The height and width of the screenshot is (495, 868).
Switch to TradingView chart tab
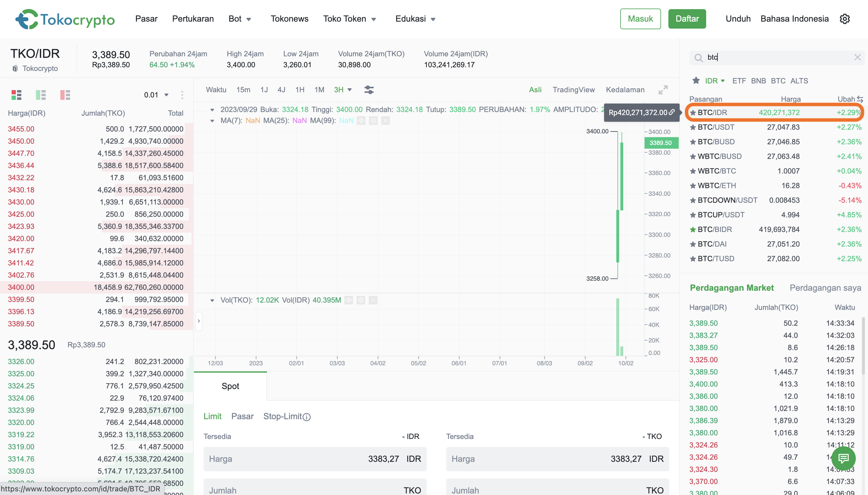tap(573, 90)
